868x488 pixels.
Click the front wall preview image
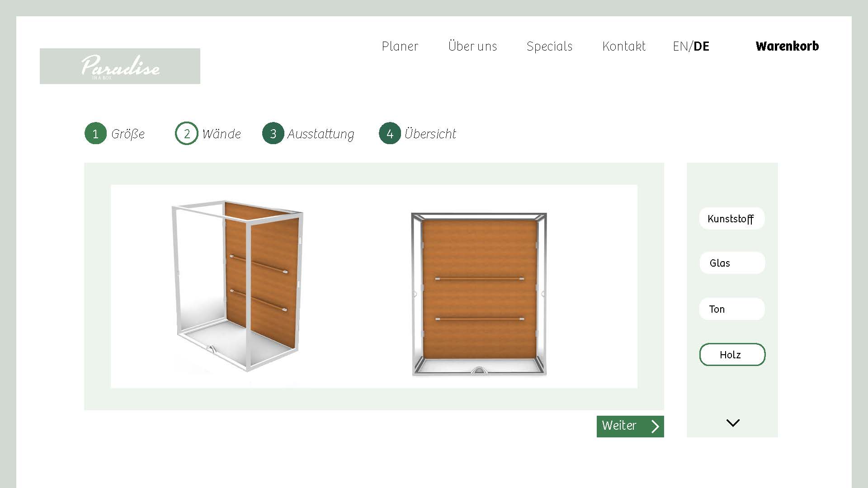478,294
